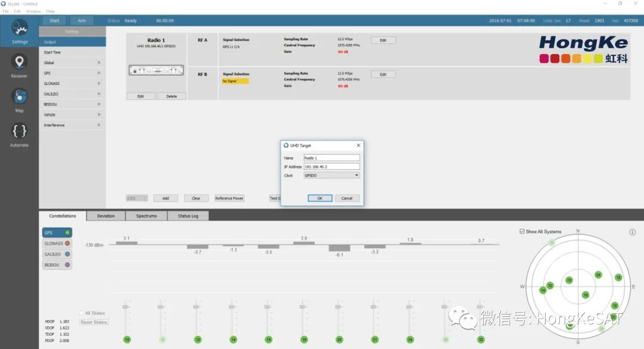
Task: Open the Window menu
Action: (33, 11)
